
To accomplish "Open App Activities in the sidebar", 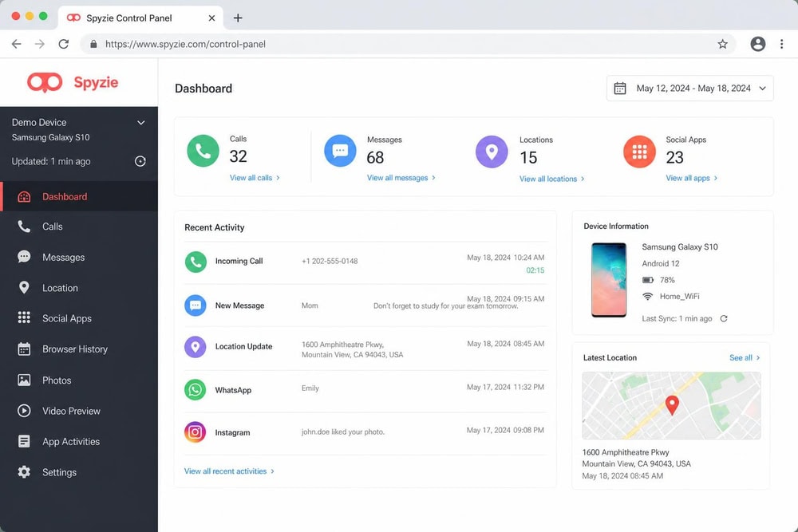I will [x=79, y=441].
